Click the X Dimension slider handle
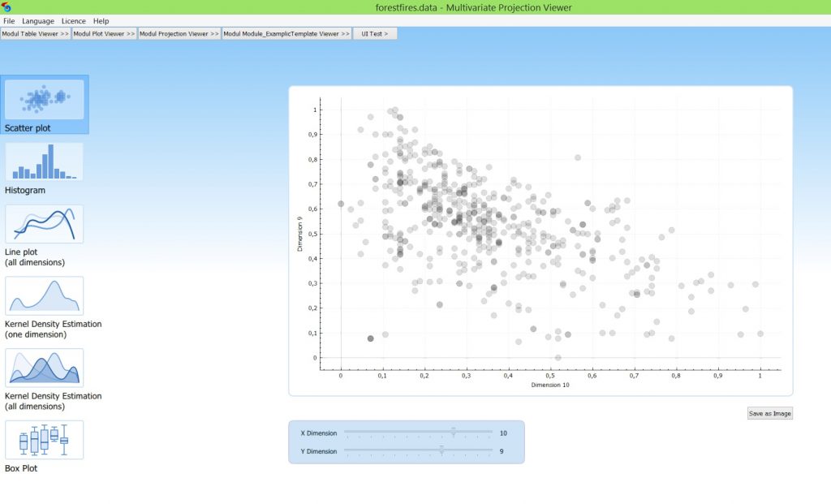The width and height of the screenshot is (831, 504). [454, 433]
